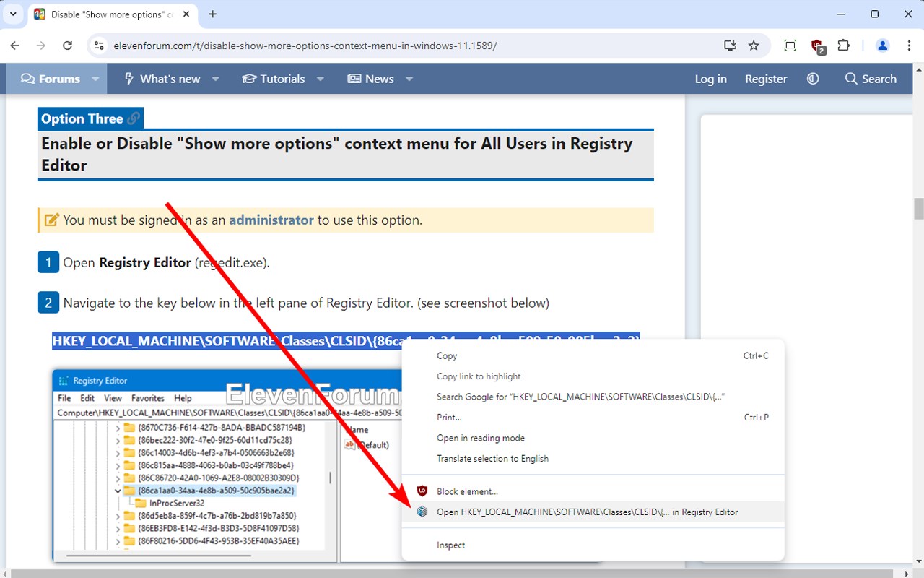Image resolution: width=924 pixels, height=578 pixels.
Task: Click the install app icon in address bar
Action: point(730,46)
